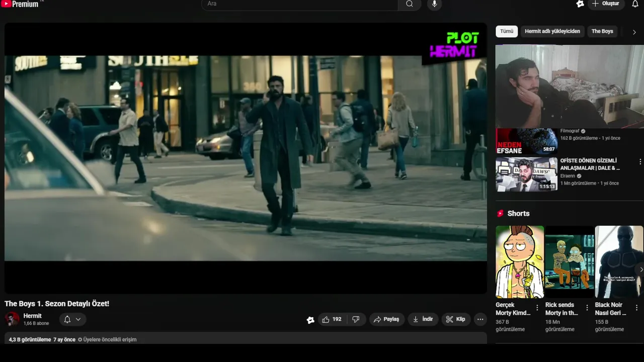Start voice search with microphone icon
Screen dimensions: 644x362
click(435, 4)
